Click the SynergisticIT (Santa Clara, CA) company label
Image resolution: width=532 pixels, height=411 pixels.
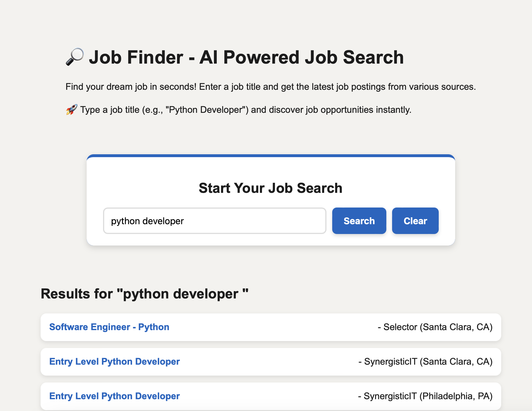(x=425, y=361)
